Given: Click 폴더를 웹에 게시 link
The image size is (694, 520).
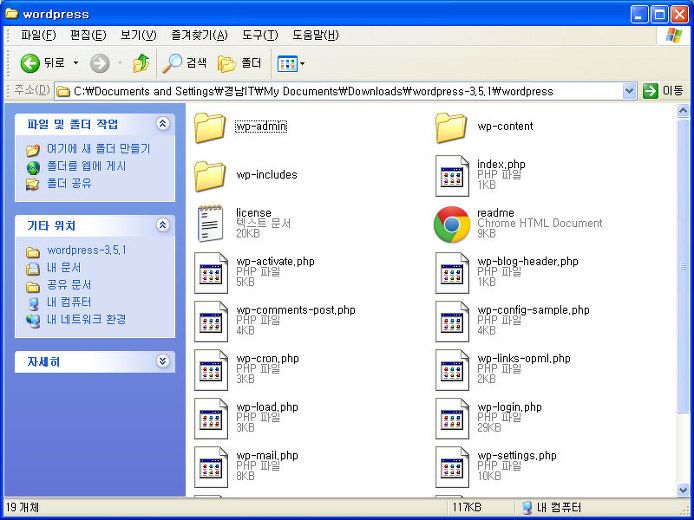Looking at the screenshot, I should click(x=86, y=166).
